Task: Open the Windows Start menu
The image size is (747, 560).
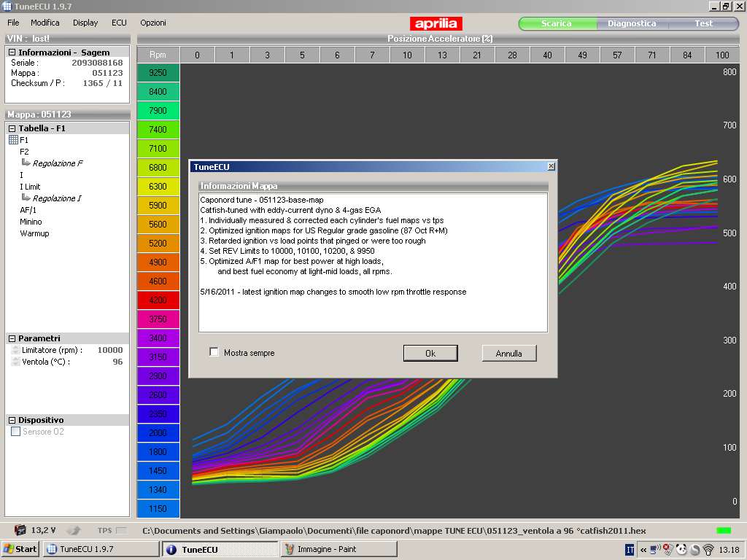Action: pyautogui.click(x=20, y=549)
